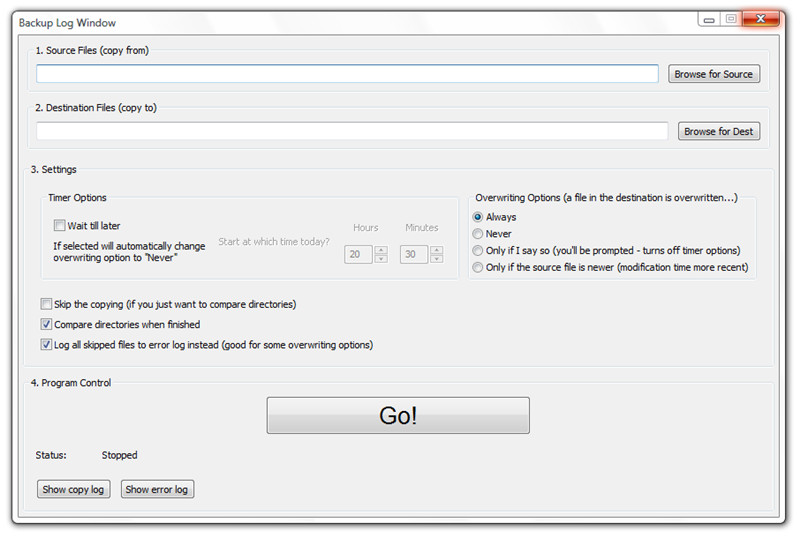The height and width of the screenshot is (537, 800).
Task: Decrease Hours with the down arrow
Action: point(381,259)
